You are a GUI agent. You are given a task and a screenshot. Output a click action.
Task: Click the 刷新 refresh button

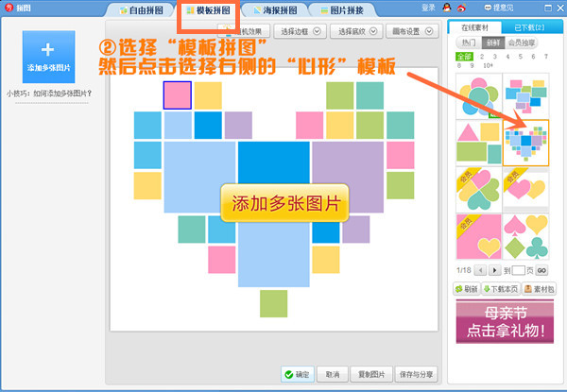[467, 288]
